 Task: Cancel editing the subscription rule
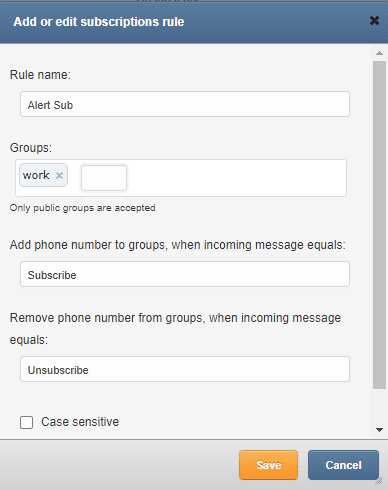(x=343, y=465)
